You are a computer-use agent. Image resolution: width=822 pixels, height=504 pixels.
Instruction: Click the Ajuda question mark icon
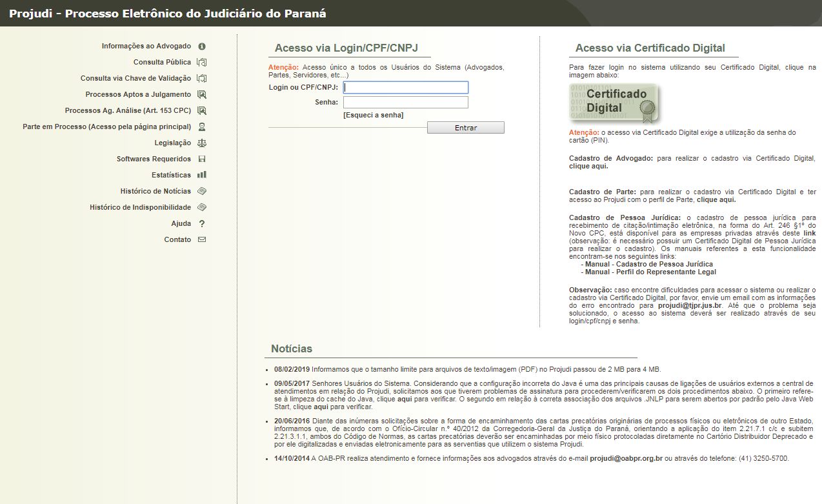[x=202, y=223]
